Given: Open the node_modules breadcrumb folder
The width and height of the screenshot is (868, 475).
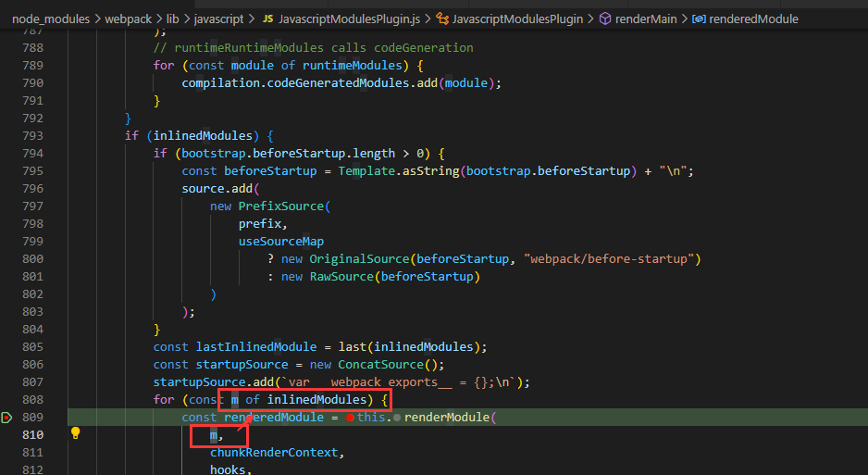Looking at the screenshot, I should pyautogui.click(x=51, y=19).
